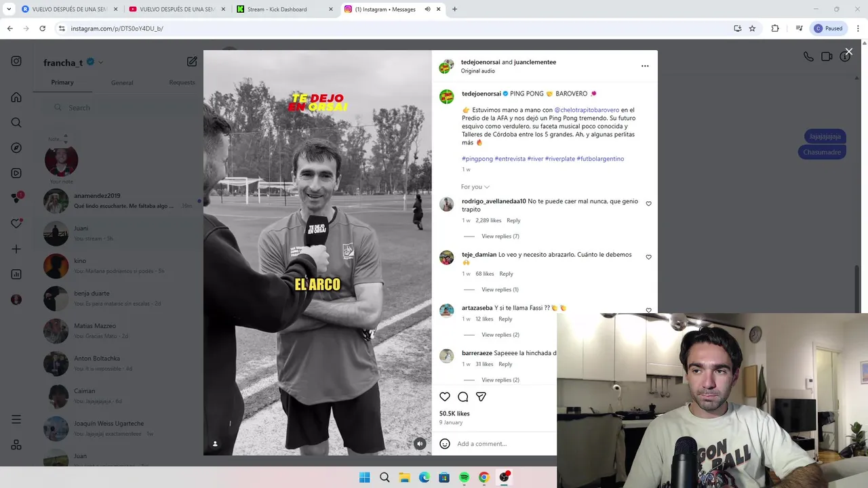The image size is (868, 488).
Task: Expand View replies (2) under barreraeze's comment
Action: click(500, 380)
